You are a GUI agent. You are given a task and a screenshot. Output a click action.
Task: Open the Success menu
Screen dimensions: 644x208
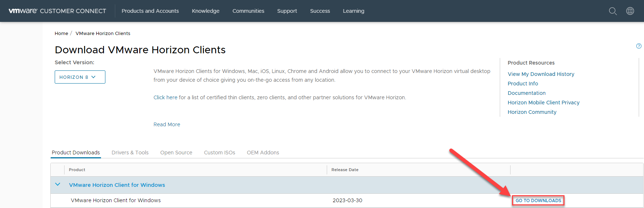pos(320,11)
